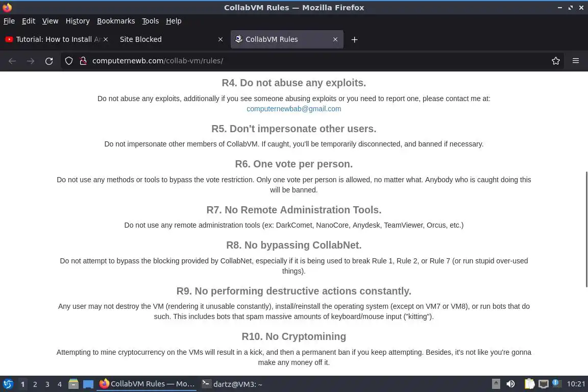
Task: Maximize the Firefox window
Action: tap(570, 8)
